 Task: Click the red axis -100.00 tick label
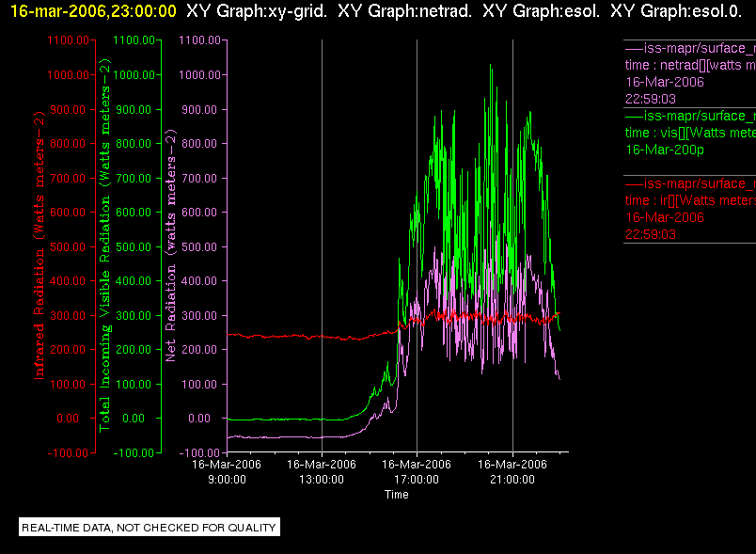pos(68,453)
